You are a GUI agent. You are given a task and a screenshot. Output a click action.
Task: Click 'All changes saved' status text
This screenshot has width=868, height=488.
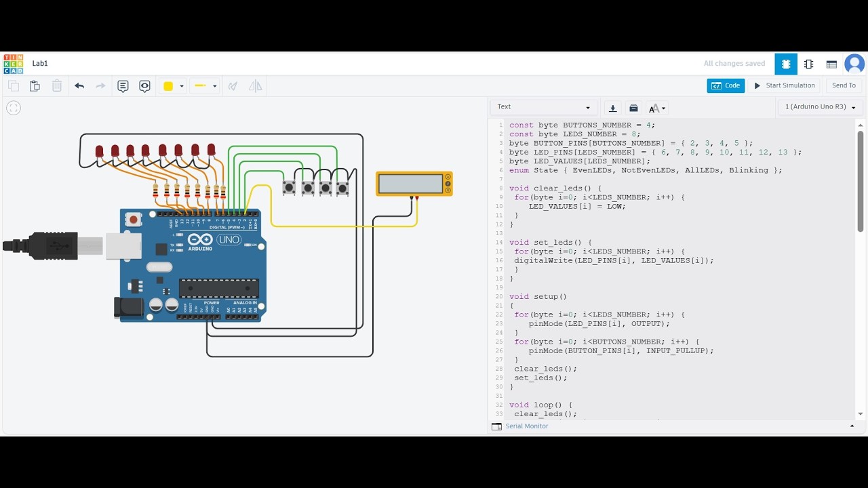[734, 64]
